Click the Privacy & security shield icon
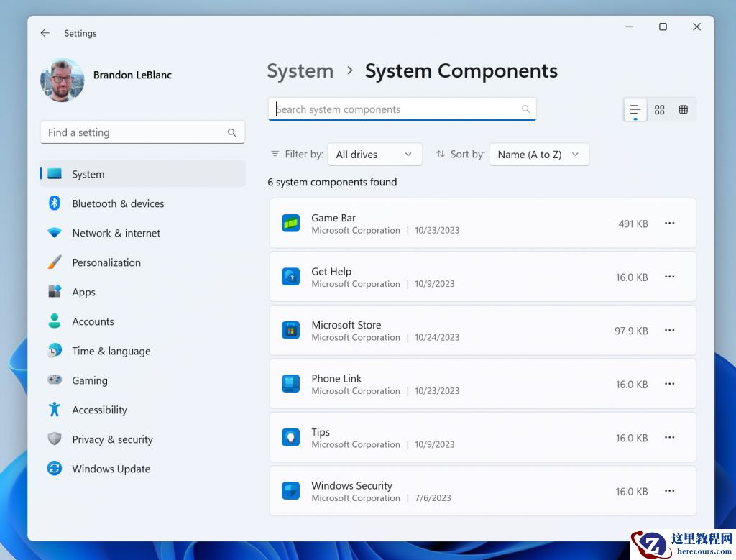736x560 pixels. [x=54, y=439]
